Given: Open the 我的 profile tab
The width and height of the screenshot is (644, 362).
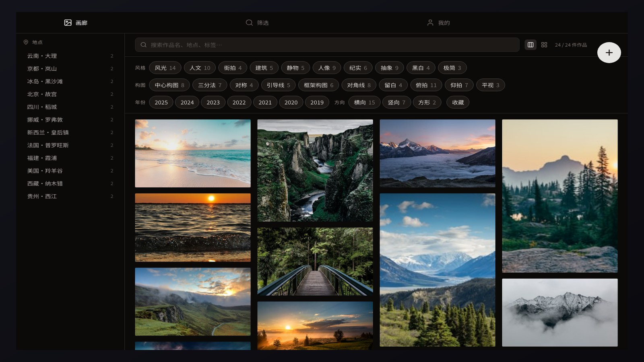Looking at the screenshot, I should pos(438,23).
